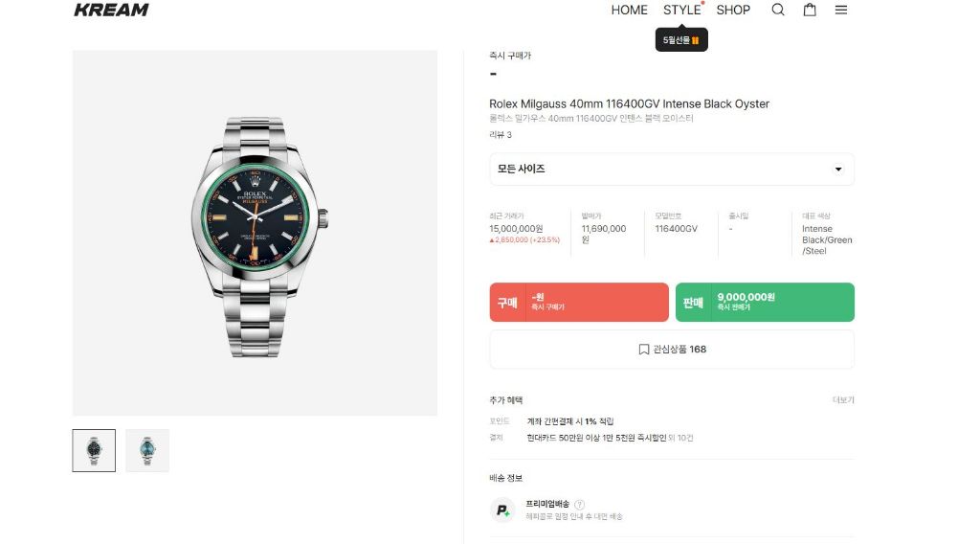980x544 pixels.
Task: Click the KREAM logo
Action: point(111,10)
